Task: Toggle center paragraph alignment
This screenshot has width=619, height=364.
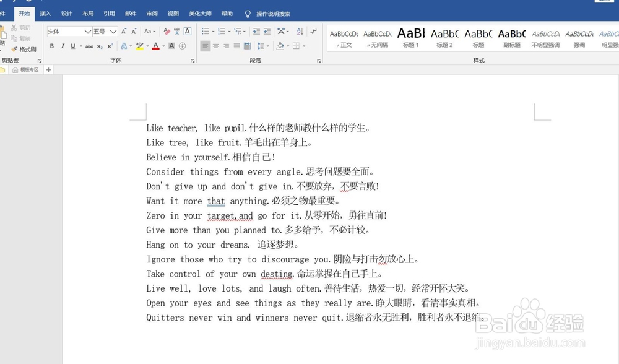Action: (x=216, y=46)
